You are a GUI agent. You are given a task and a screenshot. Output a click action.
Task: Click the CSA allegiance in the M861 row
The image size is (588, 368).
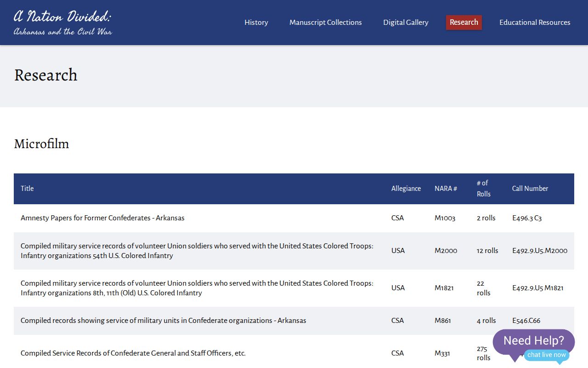pos(397,321)
